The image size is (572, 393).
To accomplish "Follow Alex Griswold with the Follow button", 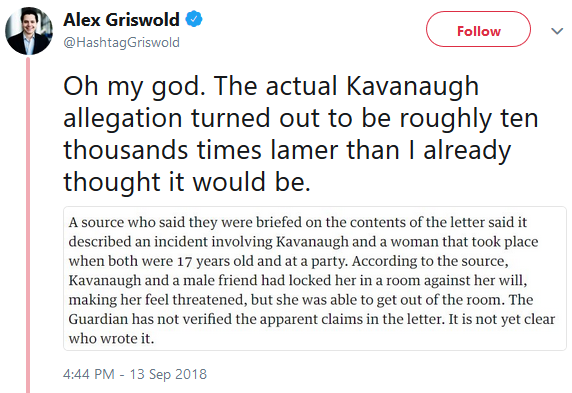I will [478, 29].
